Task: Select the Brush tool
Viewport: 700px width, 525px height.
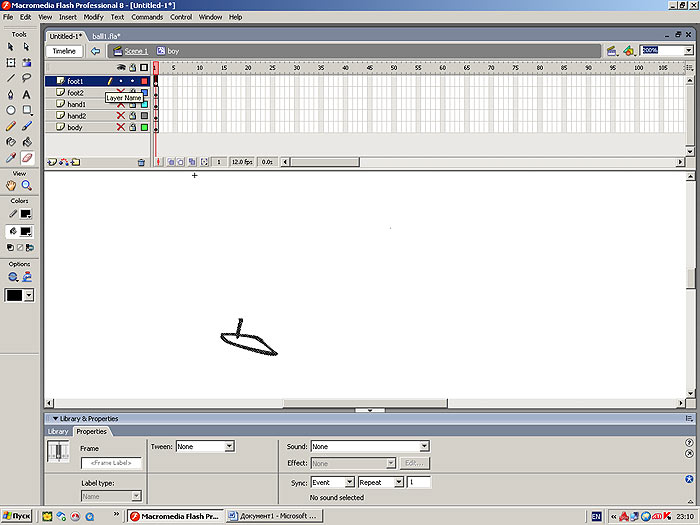Action: tap(27, 126)
